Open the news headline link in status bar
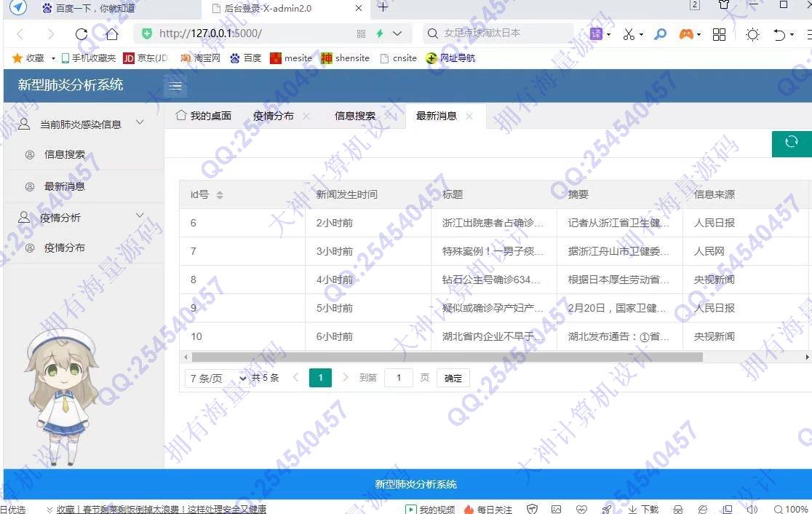This screenshot has width=812, height=514. point(162,510)
